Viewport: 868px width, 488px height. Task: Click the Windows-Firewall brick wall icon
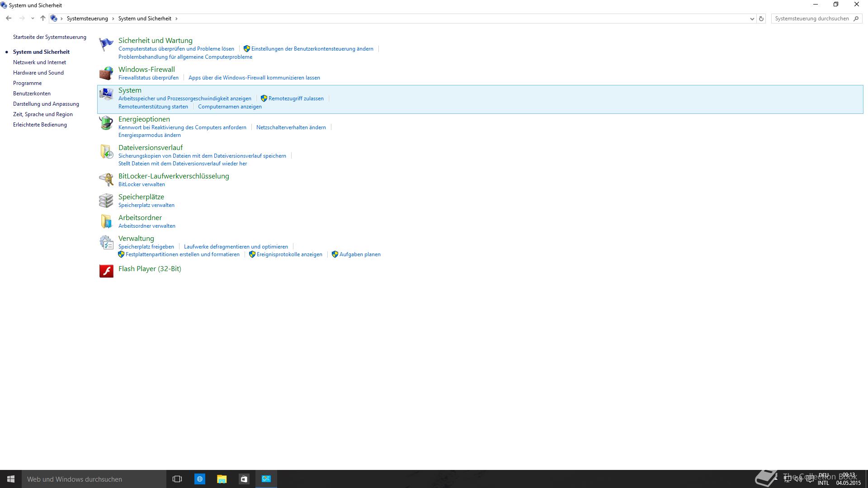106,73
